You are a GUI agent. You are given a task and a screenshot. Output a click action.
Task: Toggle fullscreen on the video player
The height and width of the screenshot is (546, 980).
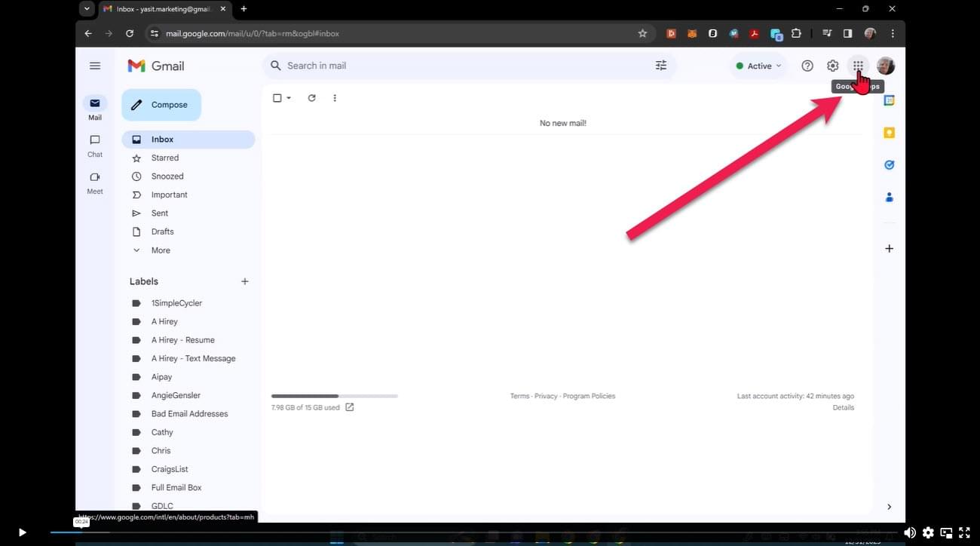[964, 532]
